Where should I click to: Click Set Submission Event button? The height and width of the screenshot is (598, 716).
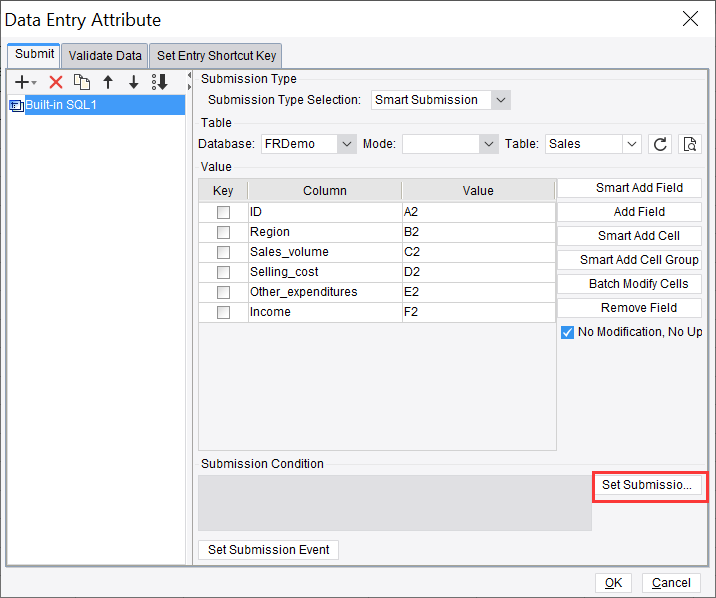268,550
